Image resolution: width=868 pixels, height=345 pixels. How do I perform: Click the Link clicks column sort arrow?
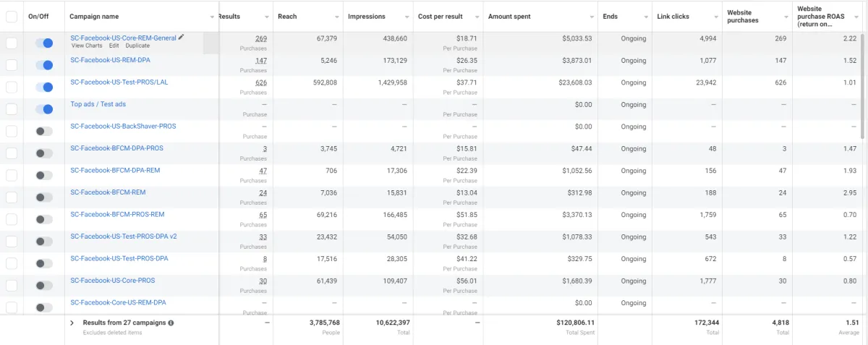click(x=716, y=17)
